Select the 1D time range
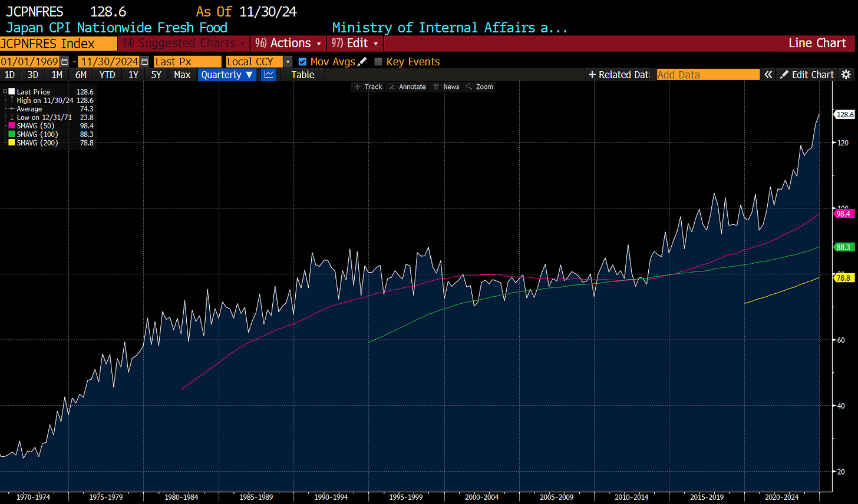This screenshot has height=504, width=858. [x=9, y=75]
